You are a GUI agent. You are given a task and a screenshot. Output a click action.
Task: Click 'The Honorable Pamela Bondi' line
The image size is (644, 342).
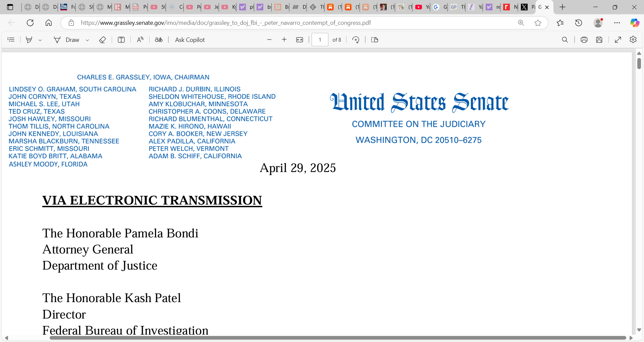[120, 233]
